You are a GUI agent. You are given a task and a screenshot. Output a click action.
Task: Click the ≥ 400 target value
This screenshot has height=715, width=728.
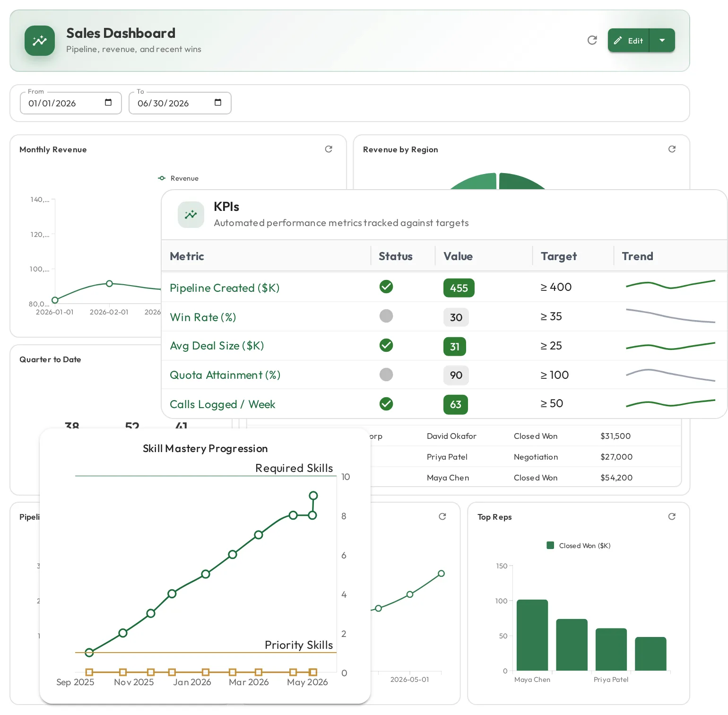(x=556, y=287)
